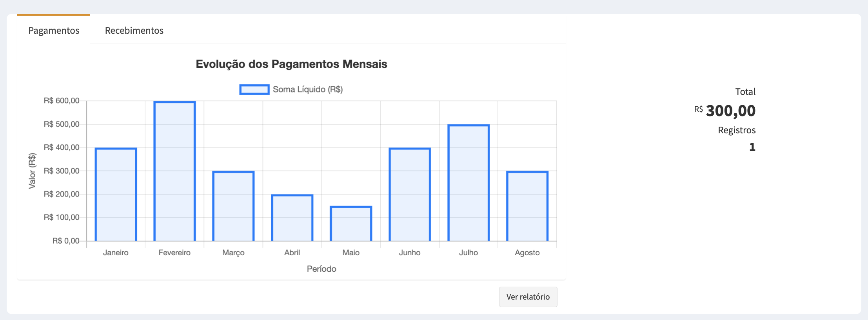Screen dimensions: 868x320
Task: Click the chart title Evolução dos Pagamentos Mensais
Action: point(291,64)
